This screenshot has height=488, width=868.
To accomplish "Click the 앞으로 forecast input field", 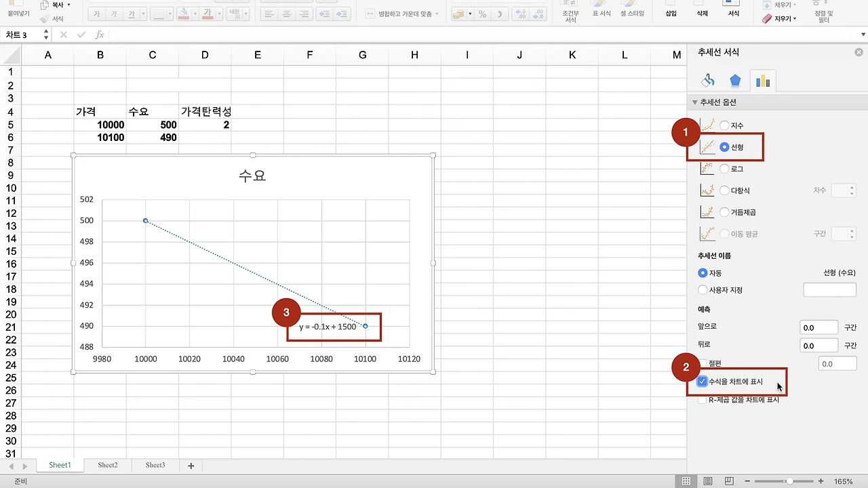I will point(818,326).
